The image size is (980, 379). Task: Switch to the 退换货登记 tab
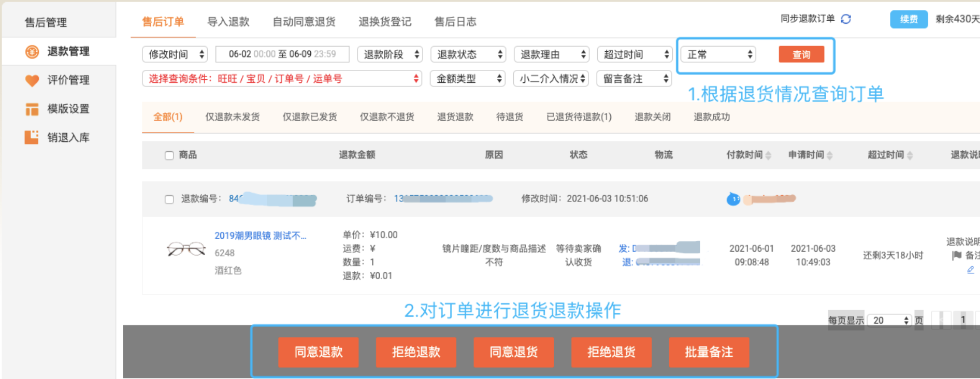(x=385, y=22)
